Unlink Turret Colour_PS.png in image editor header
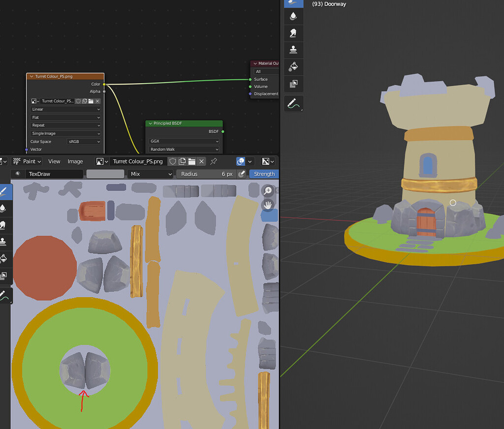Viewport: 504px width, 429px height. (x=201, y=161)
